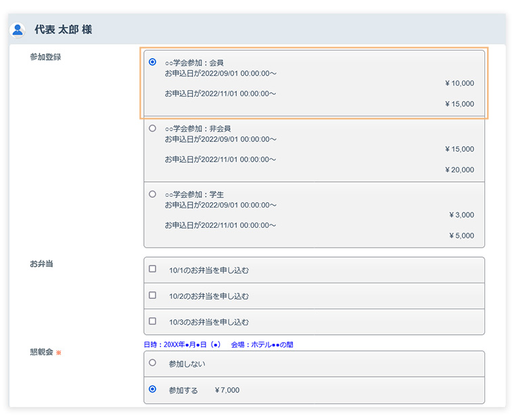Viewport: 514px width, 420px height.
Task: Click the ¥10,000 member price
Action: pyautogui.click(x=459, y=83)
